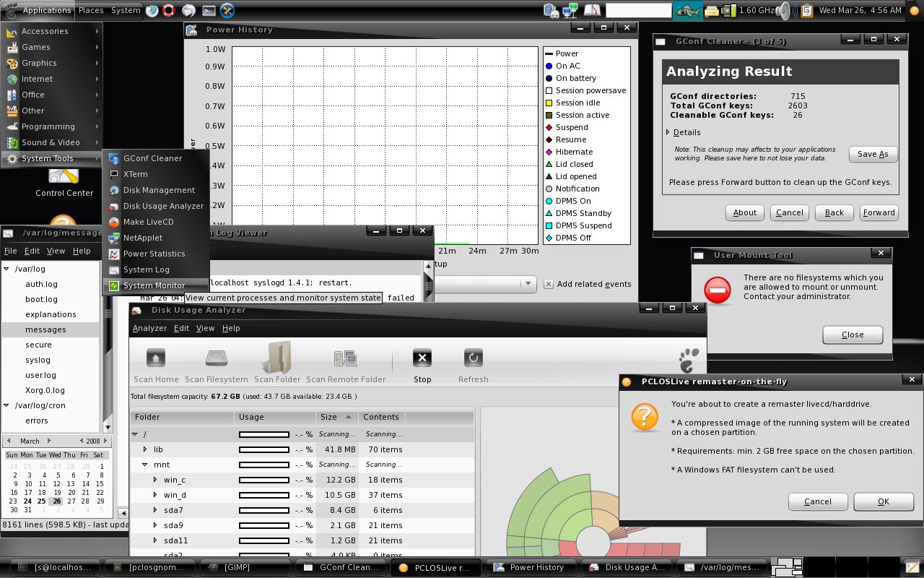Expand the lib folder row
The height and width of the screenshot is (578, 924).
click(145, 449)
